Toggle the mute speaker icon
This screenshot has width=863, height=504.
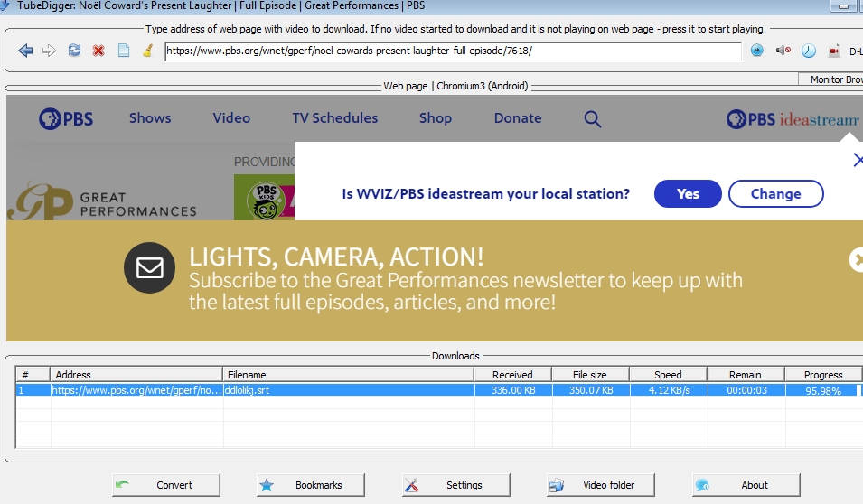point(783,51)
